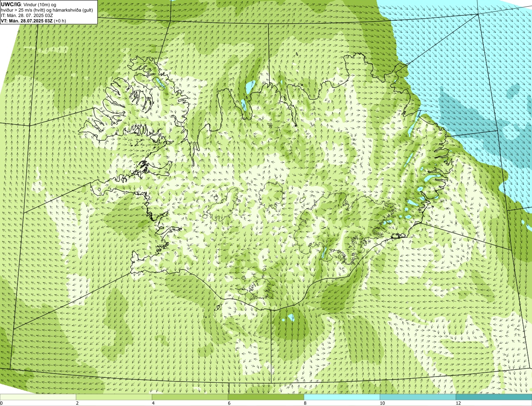Select the 10–12 m/s turquoise legend band
This screenshot has height=406, width=532.
[x=418, y=397]
